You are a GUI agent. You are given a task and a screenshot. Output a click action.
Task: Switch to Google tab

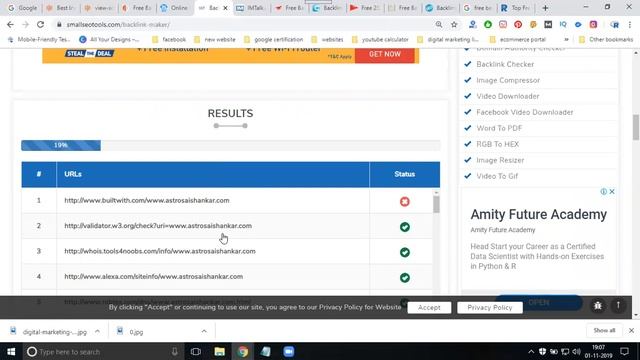(x=22, y=8)
